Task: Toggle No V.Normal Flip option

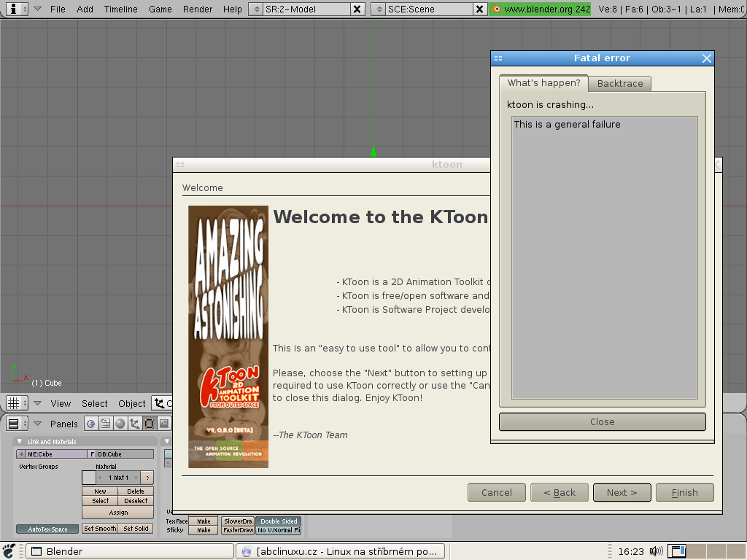Action: pos(279,530)
